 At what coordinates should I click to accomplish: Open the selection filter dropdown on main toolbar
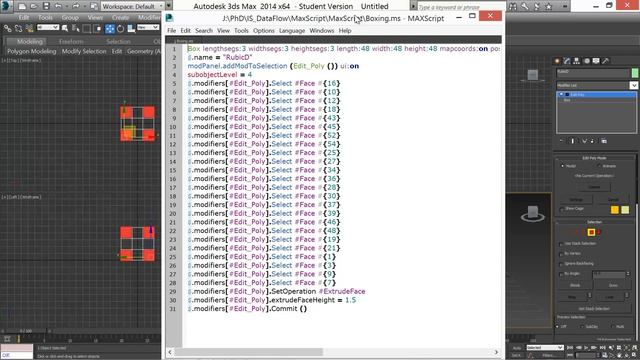pos(48,27)
